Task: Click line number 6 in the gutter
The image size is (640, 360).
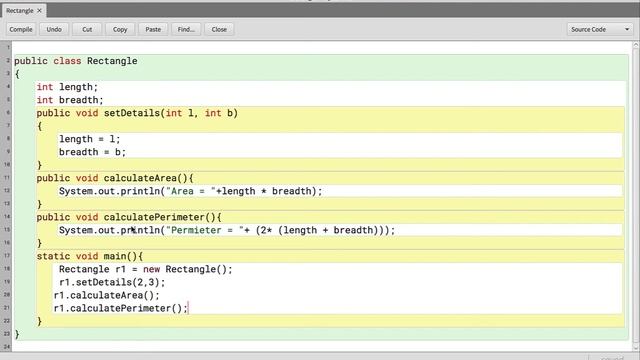Action: point(8,113)
